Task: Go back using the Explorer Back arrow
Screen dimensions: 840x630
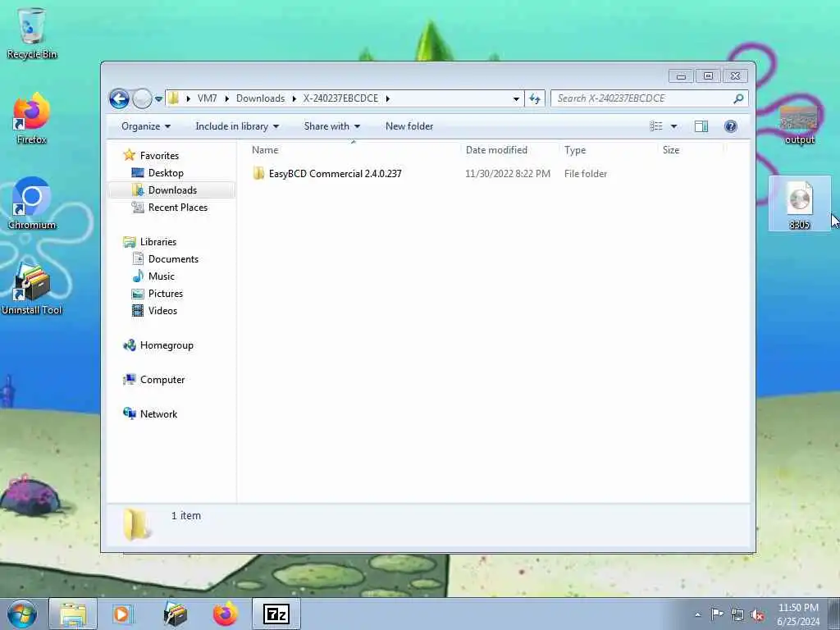Action: pyautogui.click(x=119, y=98)
